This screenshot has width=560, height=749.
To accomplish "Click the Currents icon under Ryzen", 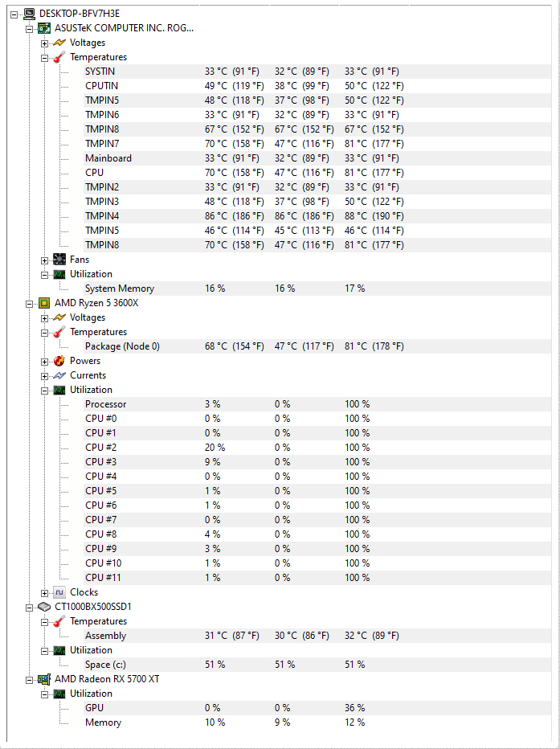I will click(59, 375).
